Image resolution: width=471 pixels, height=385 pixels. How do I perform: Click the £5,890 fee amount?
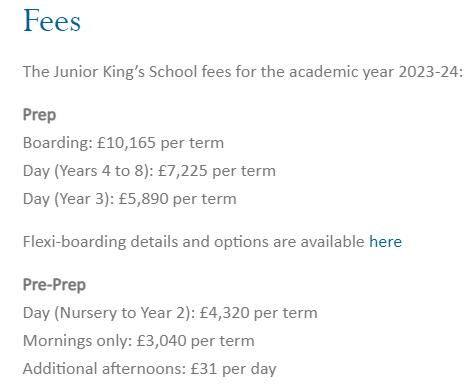(x=143, y=199)
